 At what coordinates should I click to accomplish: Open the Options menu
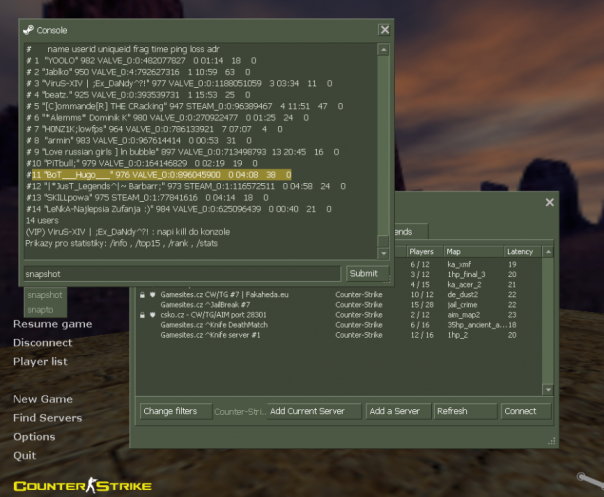34,437
